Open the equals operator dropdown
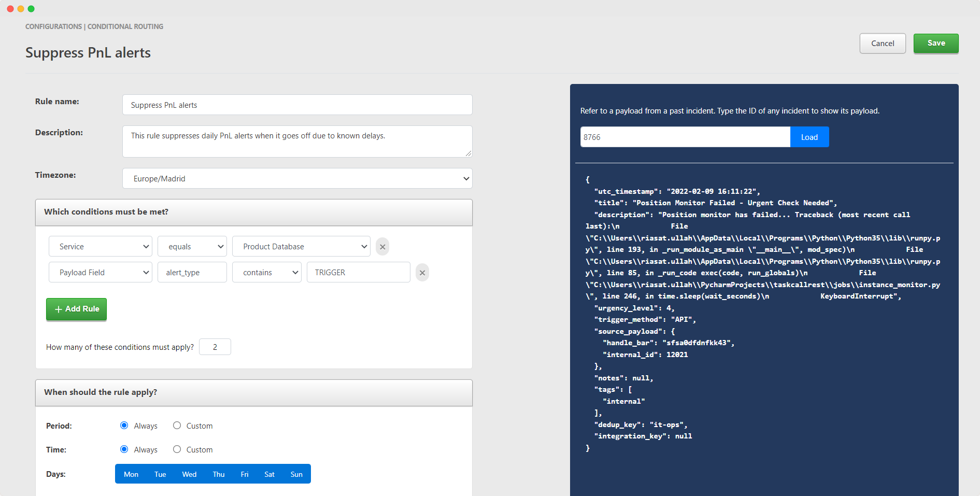 click(192, 246)
